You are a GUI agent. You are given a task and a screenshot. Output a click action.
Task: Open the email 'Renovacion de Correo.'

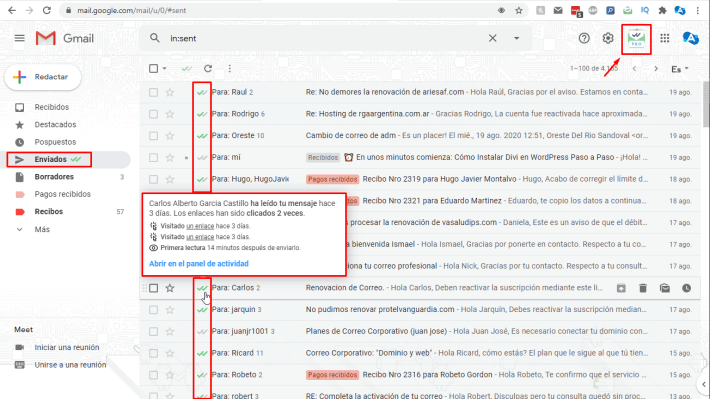345,288
